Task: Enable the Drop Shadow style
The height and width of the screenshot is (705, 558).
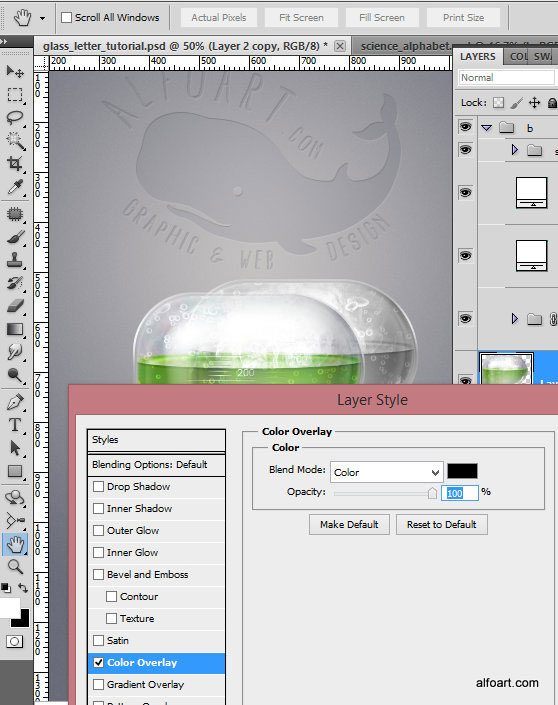Action: [98, 486]
